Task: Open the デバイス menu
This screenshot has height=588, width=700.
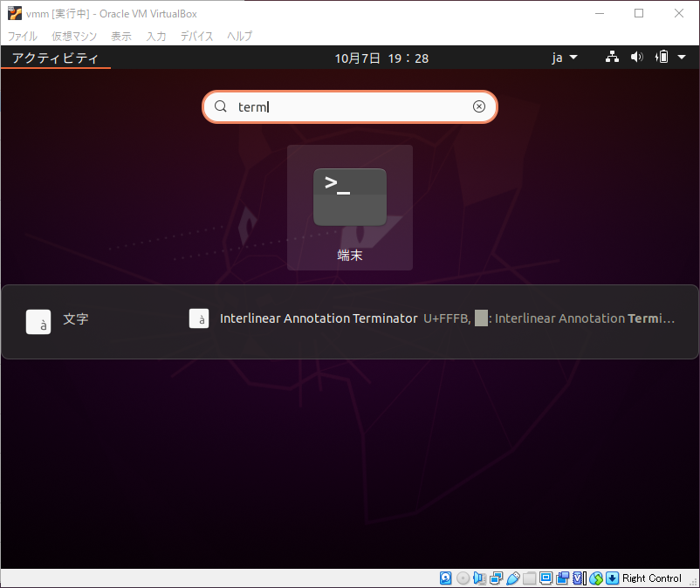Action: (196, 36)
